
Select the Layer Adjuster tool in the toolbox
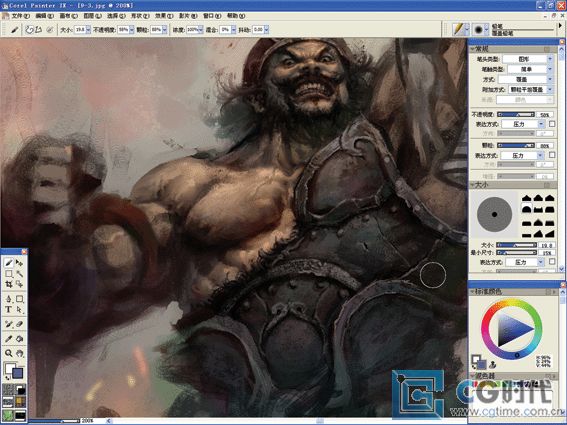point(20,263)
